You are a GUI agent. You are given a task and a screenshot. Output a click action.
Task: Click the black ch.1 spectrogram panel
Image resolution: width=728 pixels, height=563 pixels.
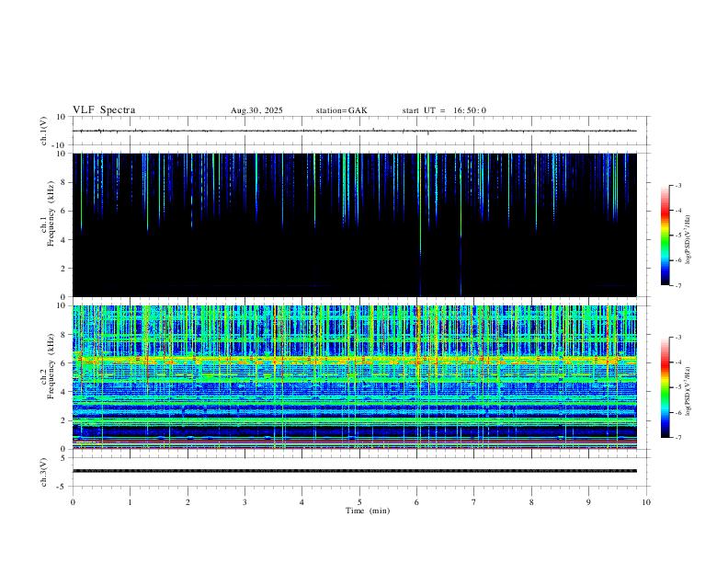point(355,224)
